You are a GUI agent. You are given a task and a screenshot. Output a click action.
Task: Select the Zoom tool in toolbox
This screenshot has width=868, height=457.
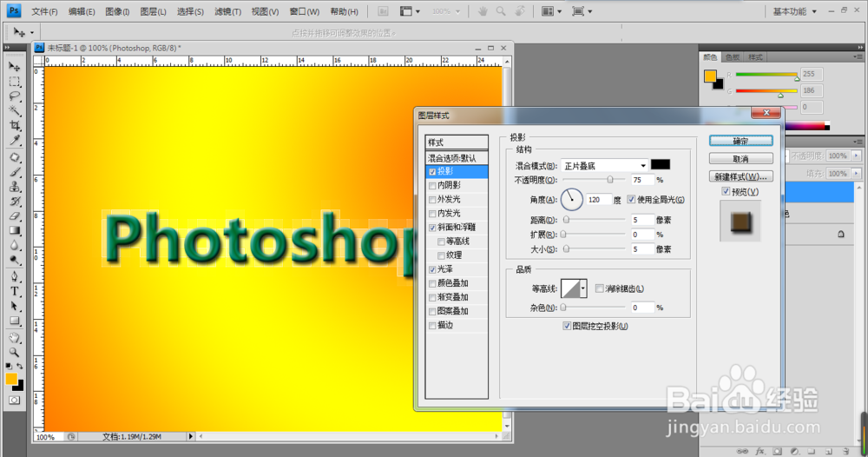[x=15, y=352]
